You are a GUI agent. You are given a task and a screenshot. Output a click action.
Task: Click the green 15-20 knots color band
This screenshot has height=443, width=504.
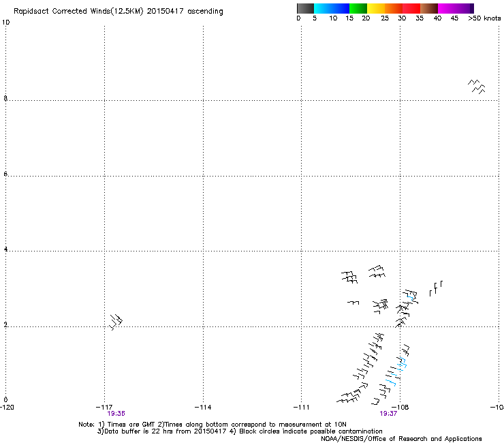click(x=358, y=8)
